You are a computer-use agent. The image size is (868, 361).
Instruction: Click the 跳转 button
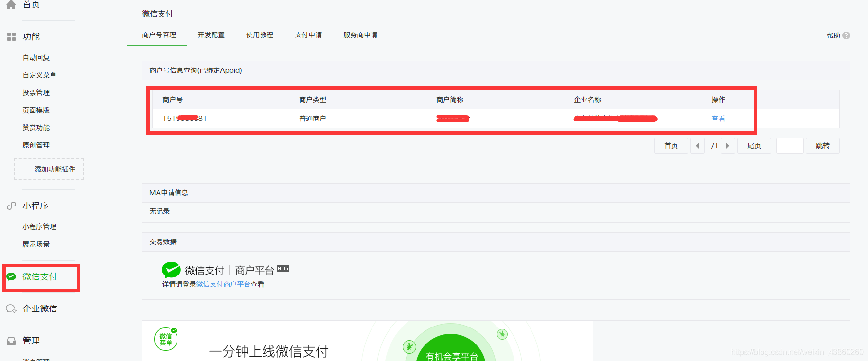(x=823, y=146)
